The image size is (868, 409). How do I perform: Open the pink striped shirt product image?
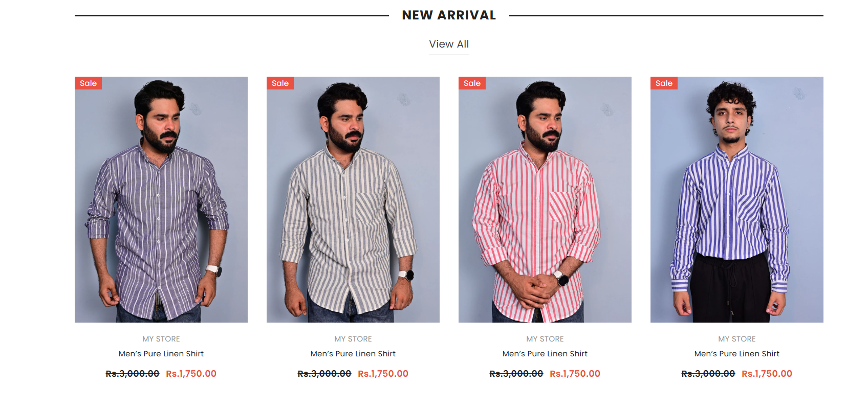[x=545, y=199]
